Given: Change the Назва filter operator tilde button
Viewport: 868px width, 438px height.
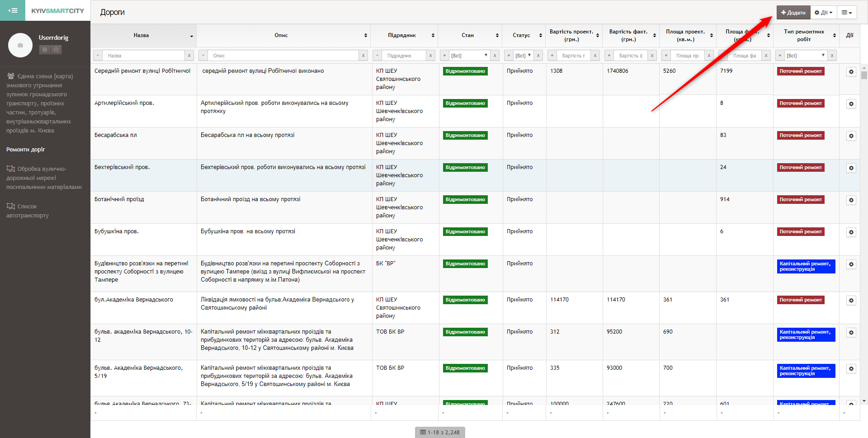Looking at the screenshot, I should [98, 56].
